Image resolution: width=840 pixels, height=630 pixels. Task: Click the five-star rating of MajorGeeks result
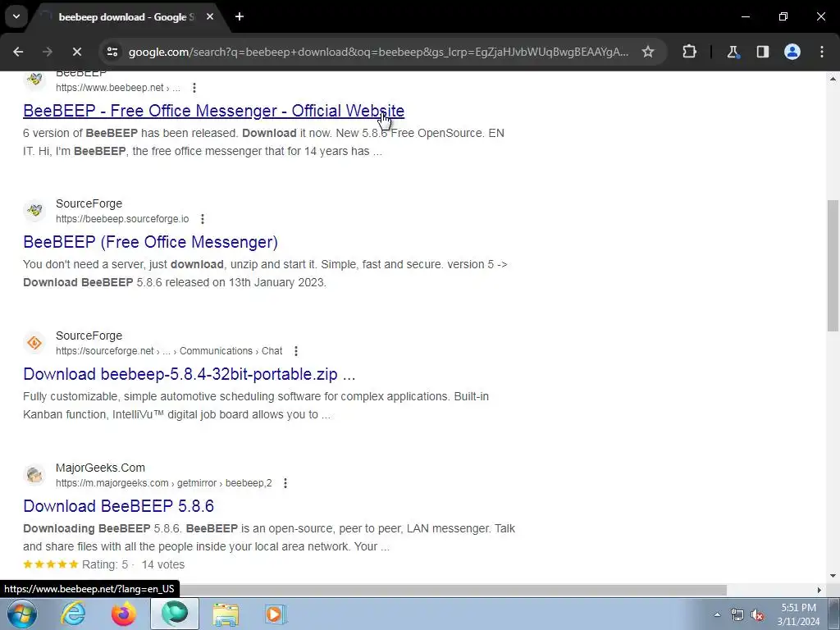[x=50, y=564]
